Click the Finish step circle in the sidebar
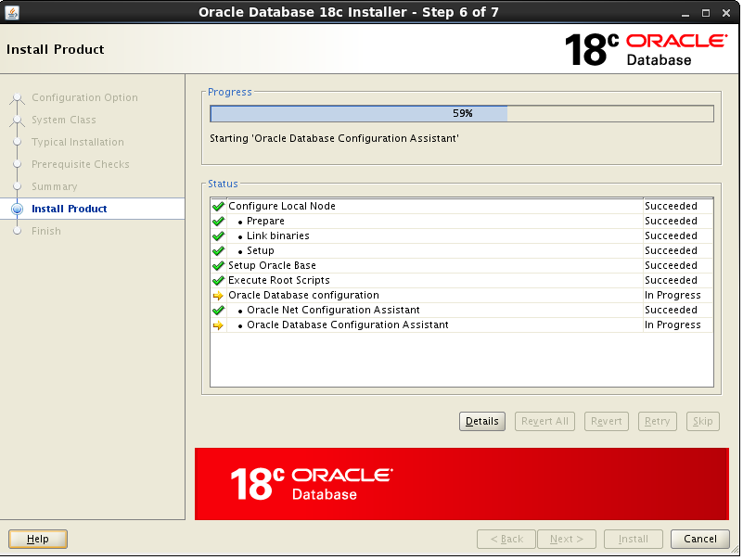Screen dimensions: 743x560 pyautogui.click(x=17, y=231)
